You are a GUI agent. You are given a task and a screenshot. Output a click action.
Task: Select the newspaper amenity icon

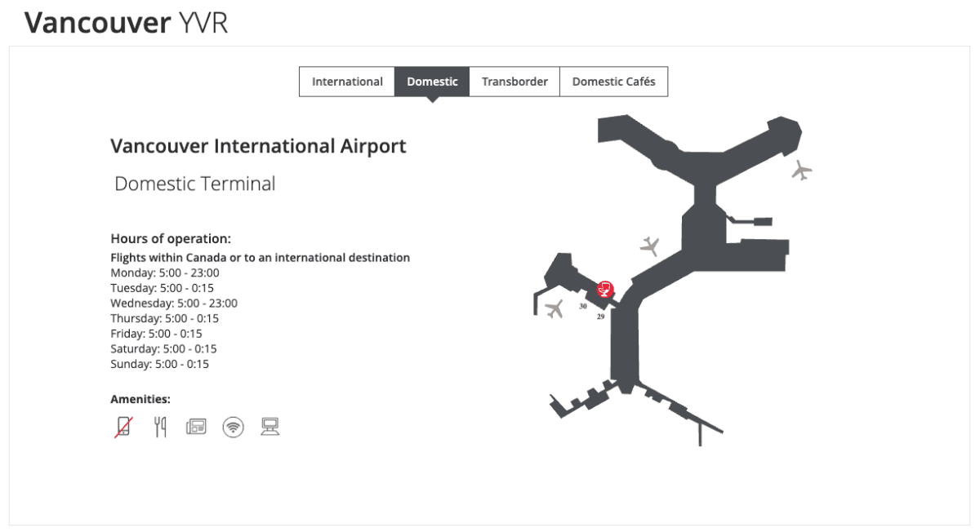point(196,427)
